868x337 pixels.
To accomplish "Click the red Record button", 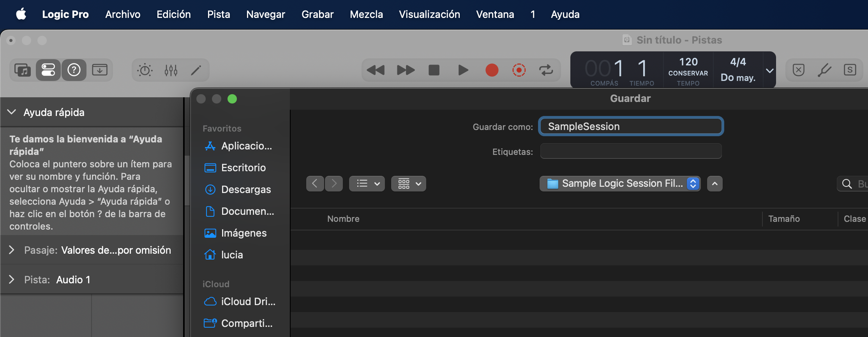I will (492, 70).
